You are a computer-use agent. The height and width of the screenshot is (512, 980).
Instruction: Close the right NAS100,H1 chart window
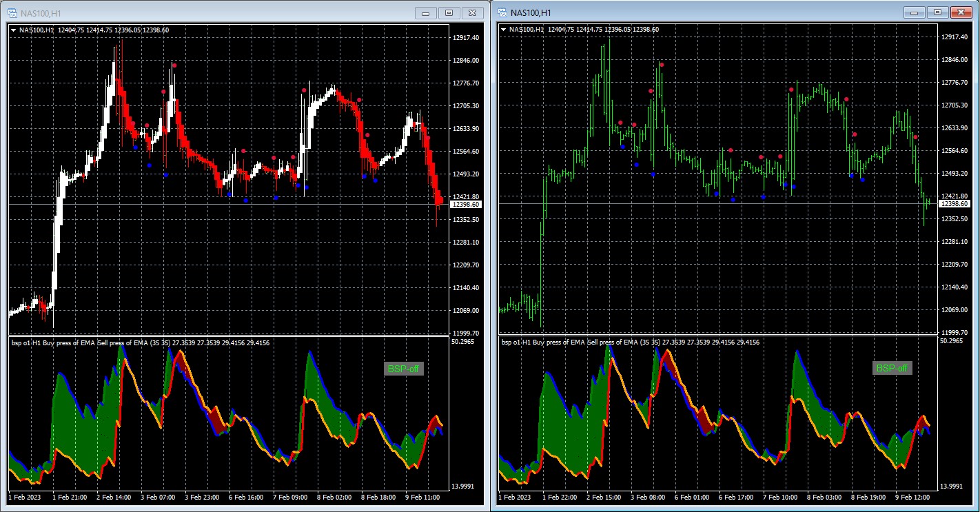click(x=961, y=12)
